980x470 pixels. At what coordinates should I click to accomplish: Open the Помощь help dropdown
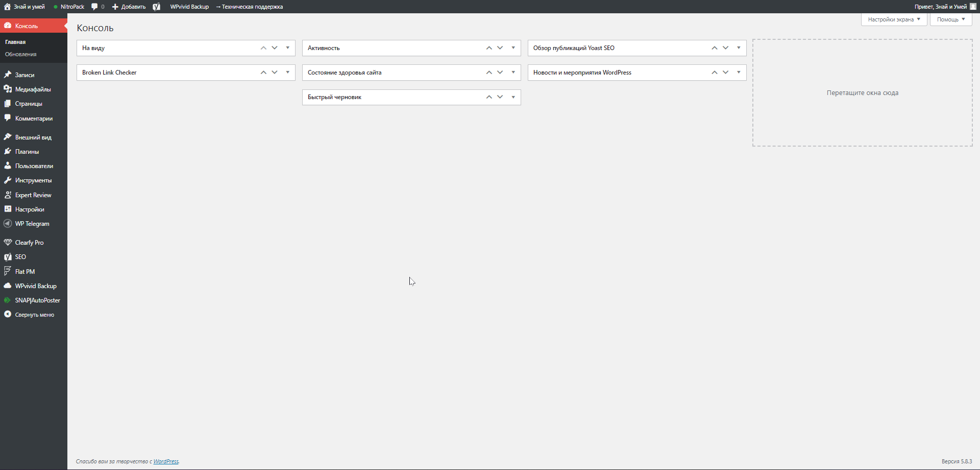[951, 19]
